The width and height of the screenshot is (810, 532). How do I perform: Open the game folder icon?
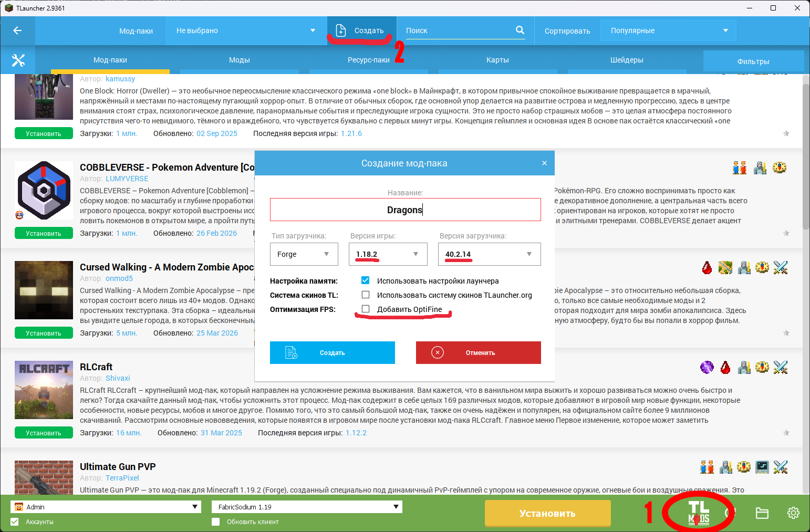pos(762,513)
